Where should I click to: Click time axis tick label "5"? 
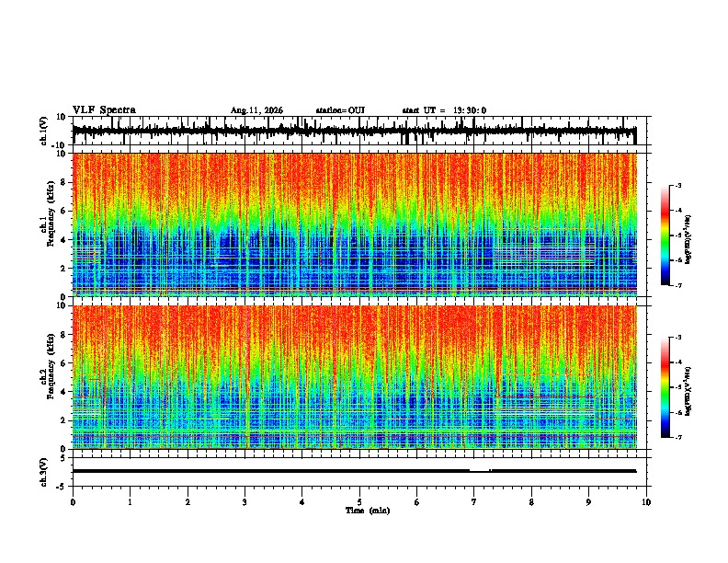tap(359, 502)
